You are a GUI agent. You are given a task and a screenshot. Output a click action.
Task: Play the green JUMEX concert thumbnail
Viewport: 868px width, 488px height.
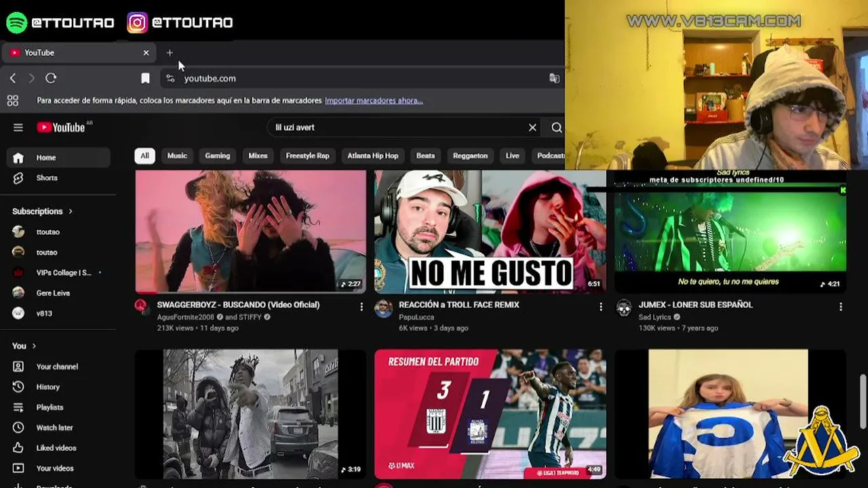point(730,231)
